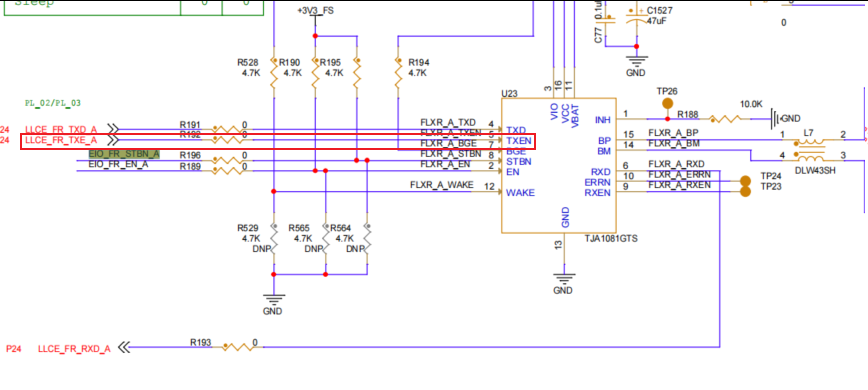Select the R565 pull-down resistor designator

299,228
